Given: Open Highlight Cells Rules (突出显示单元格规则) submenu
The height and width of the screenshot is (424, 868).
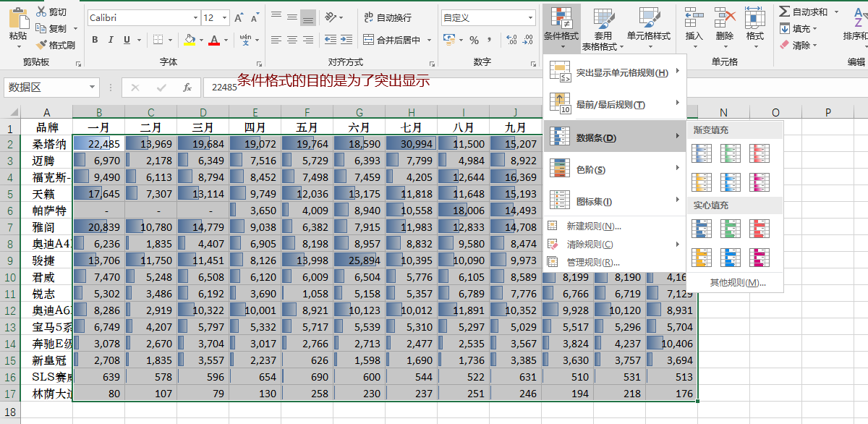Looking at the screenshot, I should 615,72.
